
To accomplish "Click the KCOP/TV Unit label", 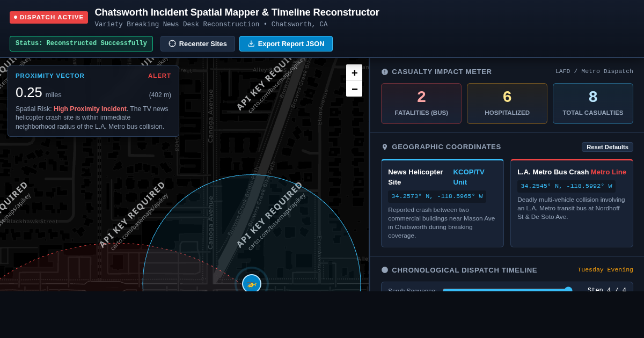I will tap(469, 177).
